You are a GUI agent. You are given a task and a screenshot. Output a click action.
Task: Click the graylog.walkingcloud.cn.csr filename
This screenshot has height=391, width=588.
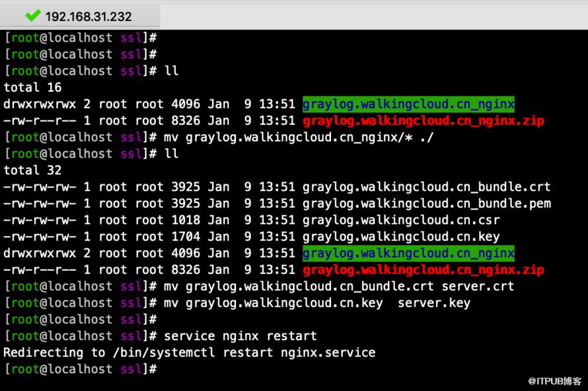[x=401, y=220]
